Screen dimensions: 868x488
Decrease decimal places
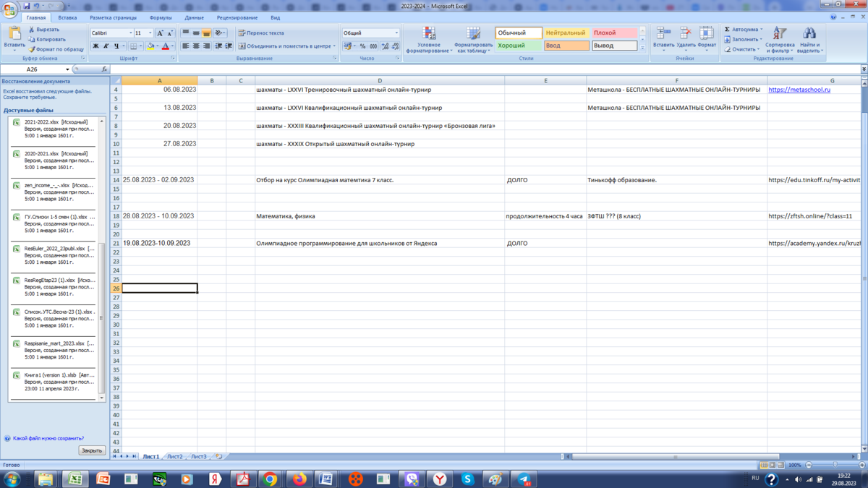(396, 46)
